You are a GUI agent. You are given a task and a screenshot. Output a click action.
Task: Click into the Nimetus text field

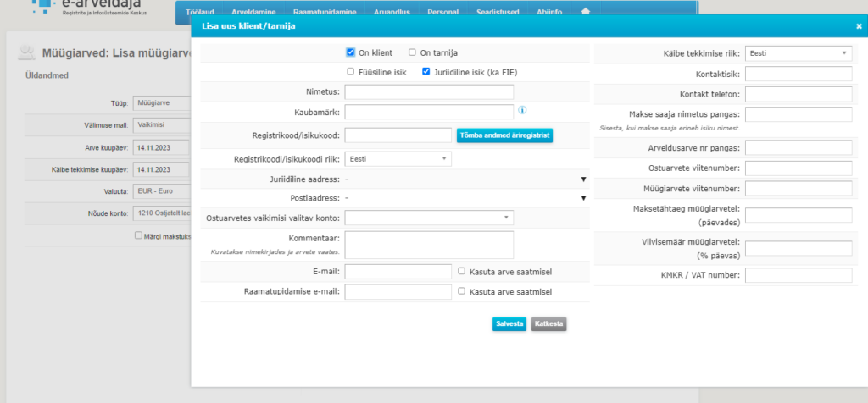tap(429, 91)
